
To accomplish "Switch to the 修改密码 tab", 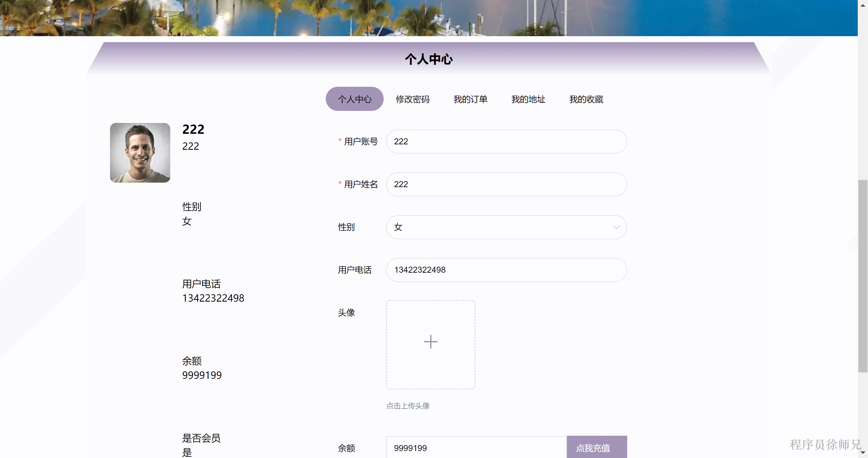I will tap(412, 99).
